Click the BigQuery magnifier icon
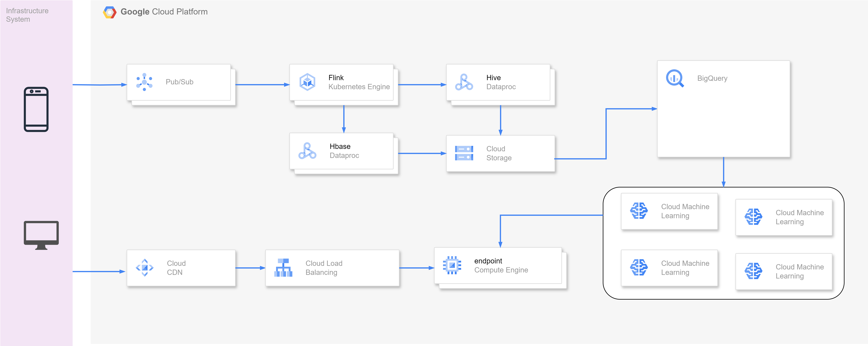 (675, 78)
